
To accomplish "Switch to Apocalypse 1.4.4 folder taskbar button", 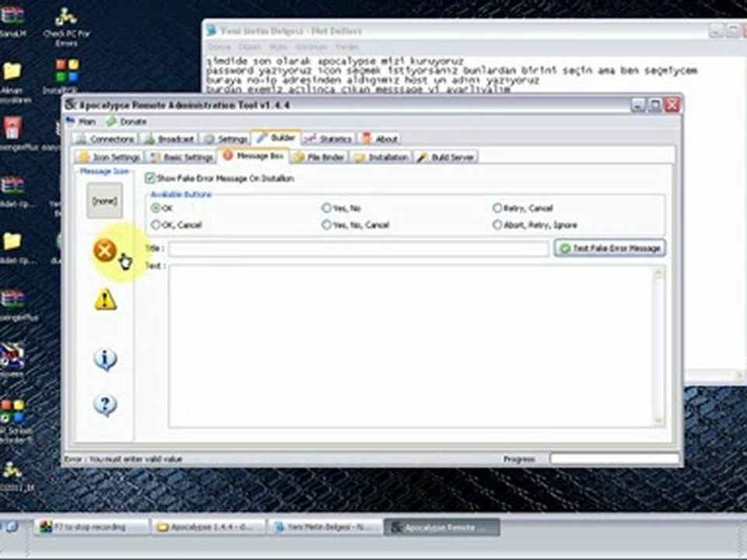I will point(209,527).
